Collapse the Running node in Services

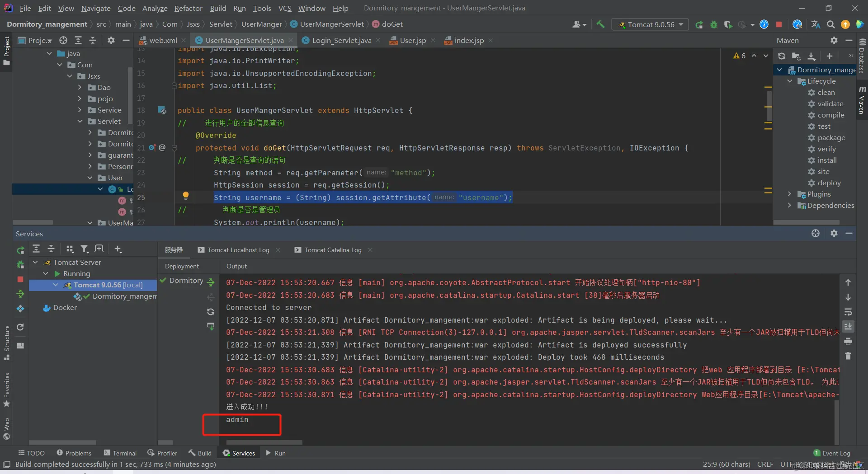(x=46, y=273)
